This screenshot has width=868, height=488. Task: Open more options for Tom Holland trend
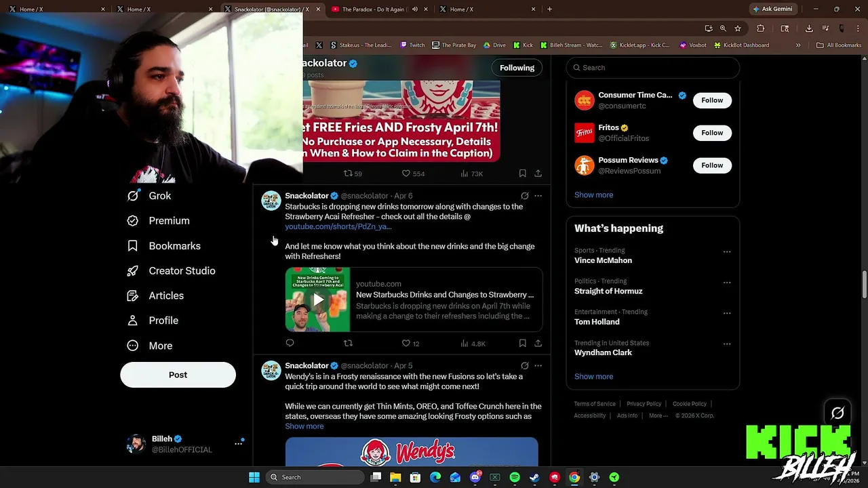727,313
